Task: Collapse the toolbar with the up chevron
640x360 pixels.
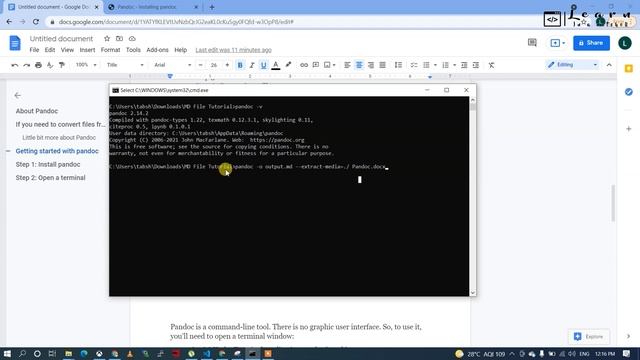Action: coord(609,65)
